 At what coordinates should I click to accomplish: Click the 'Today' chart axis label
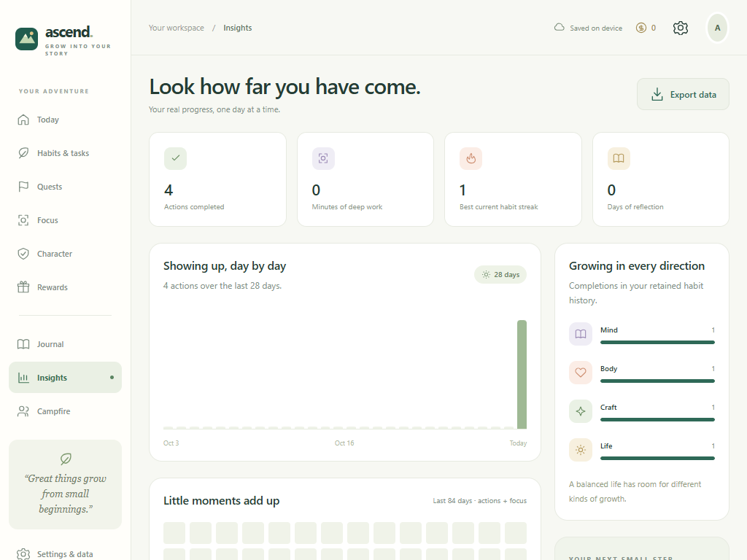(x=518, y=443)
